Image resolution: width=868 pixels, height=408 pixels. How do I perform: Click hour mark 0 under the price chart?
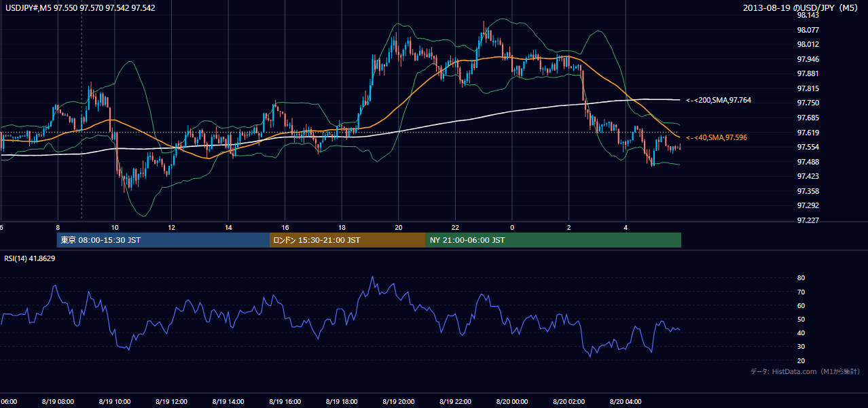(512, 227)
